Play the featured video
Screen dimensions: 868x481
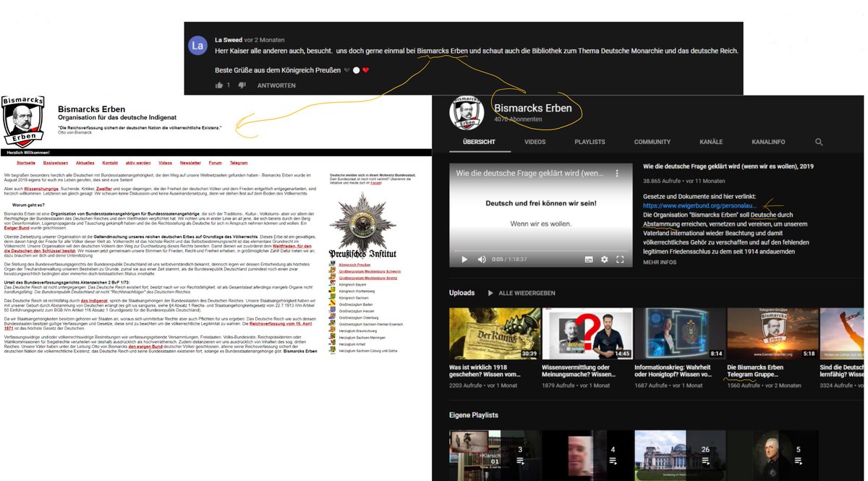464,259
